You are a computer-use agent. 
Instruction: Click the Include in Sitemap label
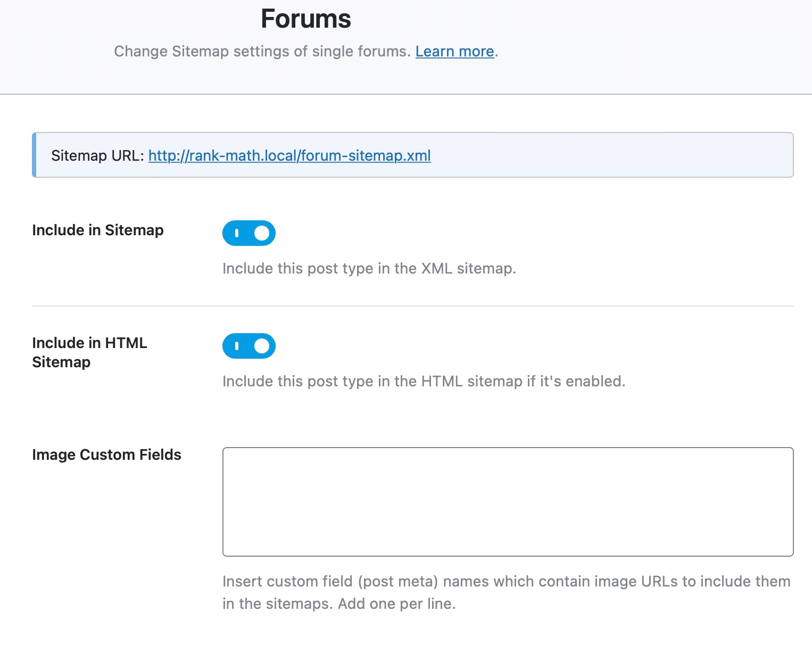98,230
